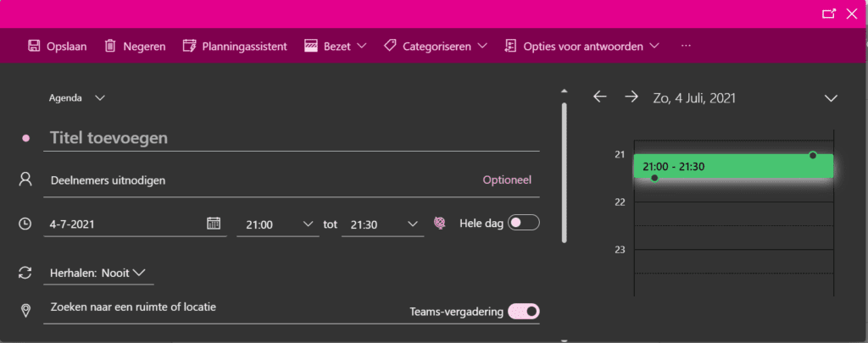Open the three-dots more options menu
Screen dimensions: 868x343
click(x=686, y=46)
